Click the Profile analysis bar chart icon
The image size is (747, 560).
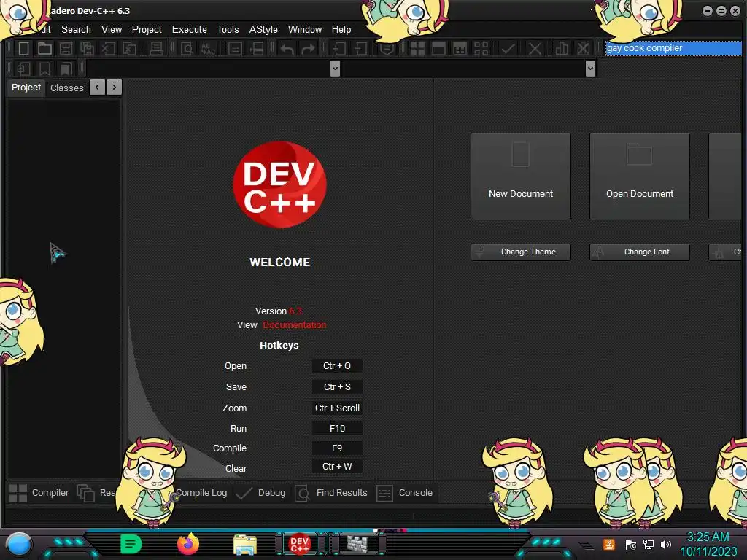pos(562,48)
